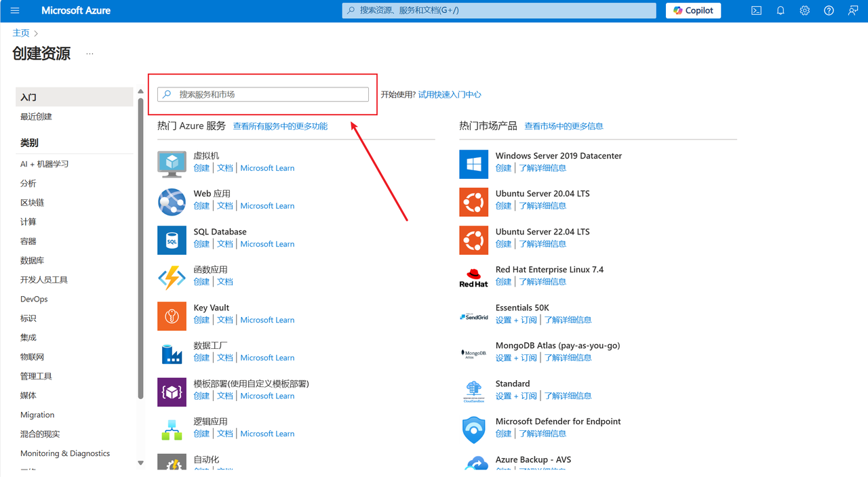Click the help question mark icon

tap(829, 11)
